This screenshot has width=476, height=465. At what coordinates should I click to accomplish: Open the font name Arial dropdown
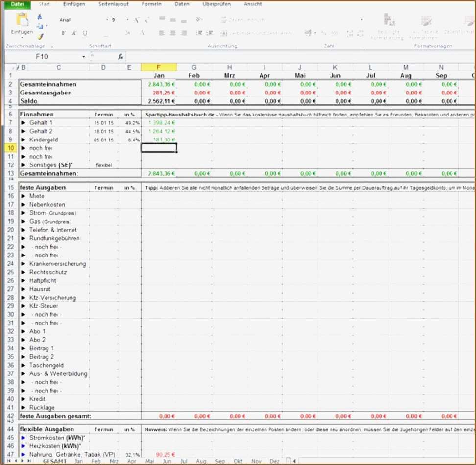[107, 20]
